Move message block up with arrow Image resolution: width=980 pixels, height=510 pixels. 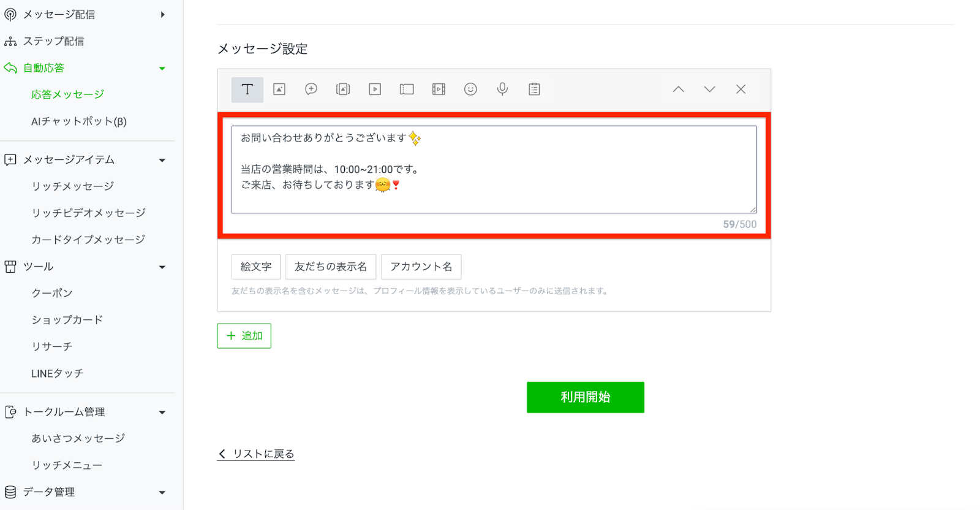678,89
